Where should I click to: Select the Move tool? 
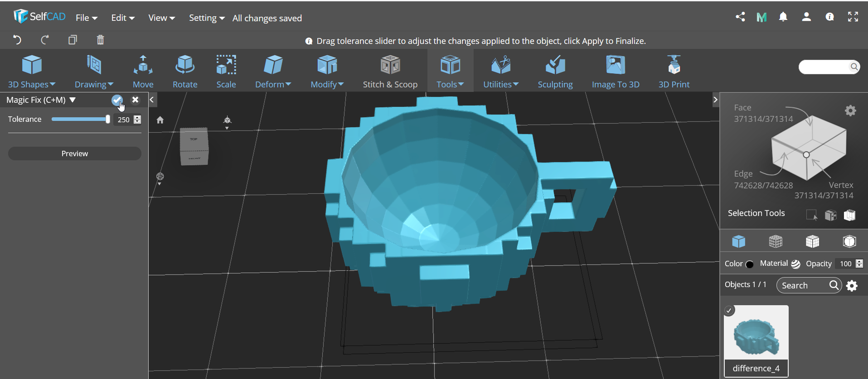[143, 72]
